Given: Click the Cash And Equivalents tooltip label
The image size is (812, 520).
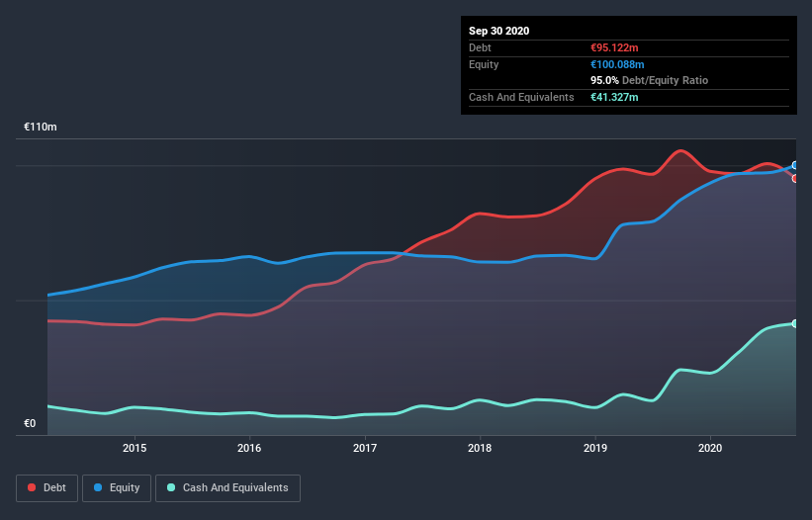Looking at the screenshot, I should [x=521, y=97].
